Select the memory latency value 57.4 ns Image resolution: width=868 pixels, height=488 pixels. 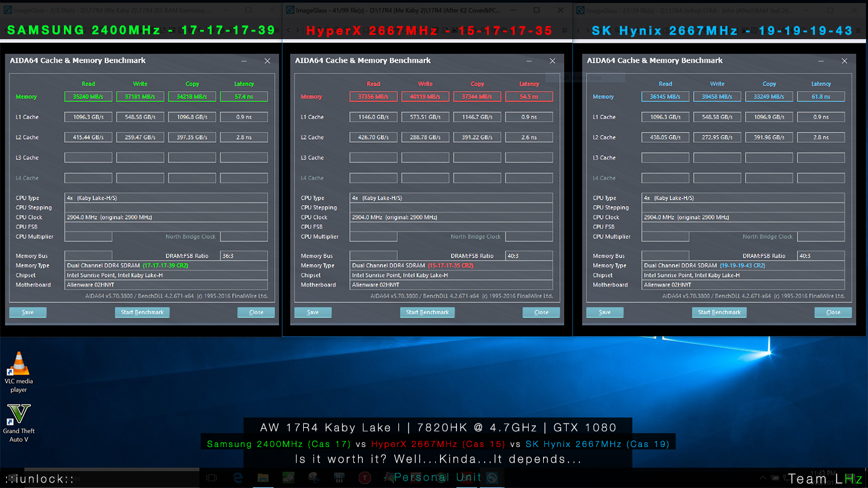[x=244, y=96]
